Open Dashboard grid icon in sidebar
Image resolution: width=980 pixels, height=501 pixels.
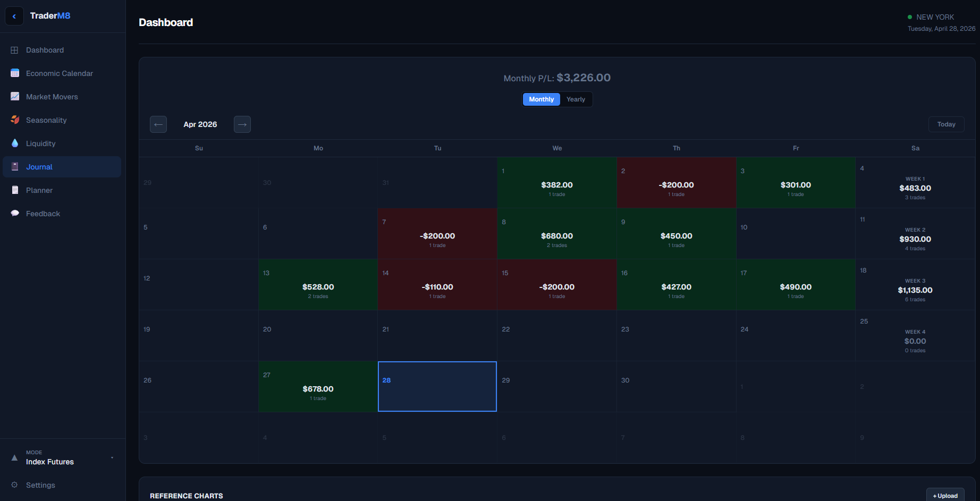[14, 50]
